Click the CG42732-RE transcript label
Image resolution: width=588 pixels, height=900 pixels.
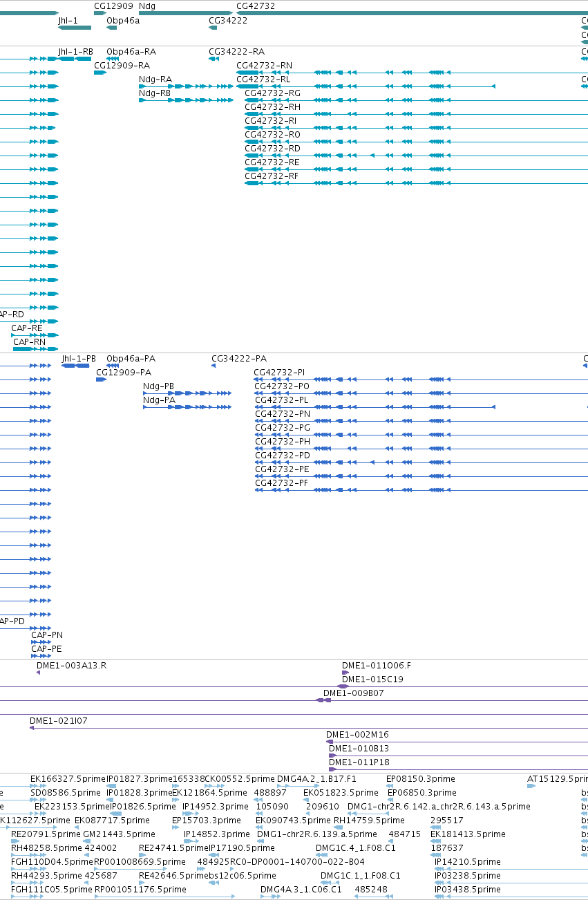point(272,162)
